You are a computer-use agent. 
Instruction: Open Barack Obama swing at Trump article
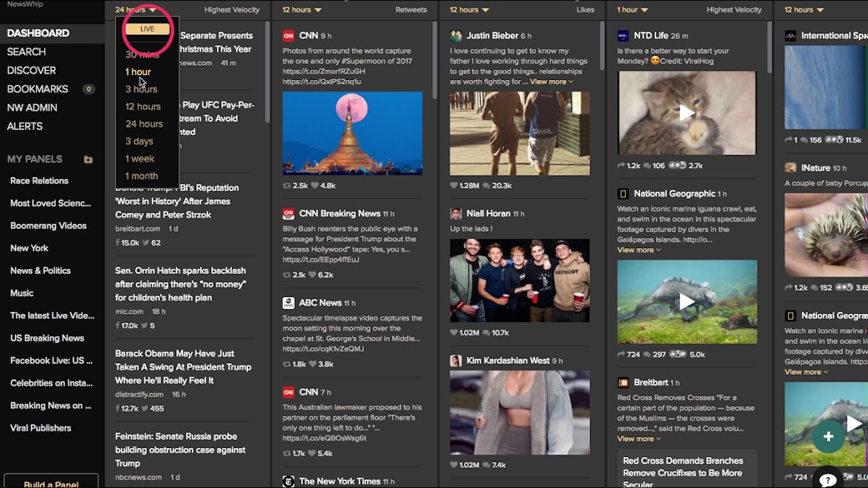click(x=183, y=367)
